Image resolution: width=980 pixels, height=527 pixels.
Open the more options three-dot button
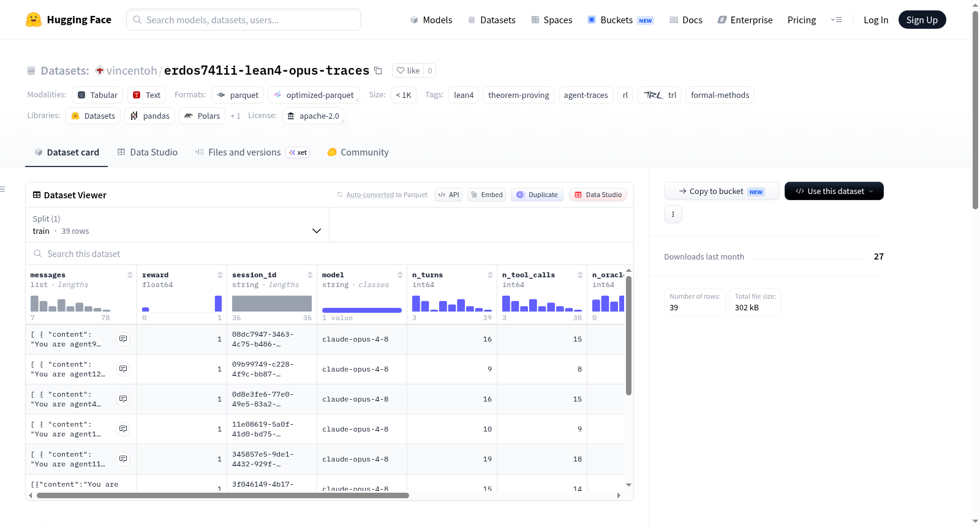(x=673, y=214)
